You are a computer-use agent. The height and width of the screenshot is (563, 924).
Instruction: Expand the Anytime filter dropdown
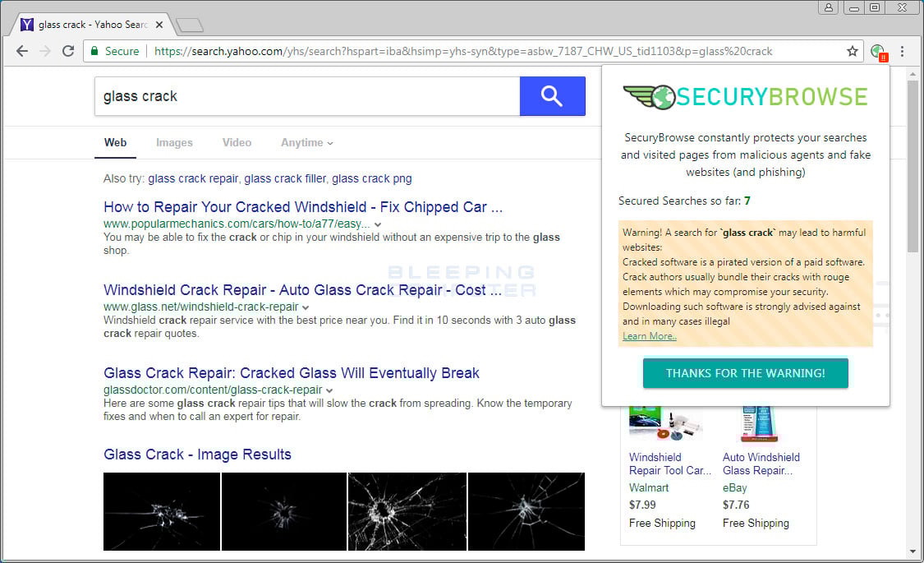(x=307, y=143)
